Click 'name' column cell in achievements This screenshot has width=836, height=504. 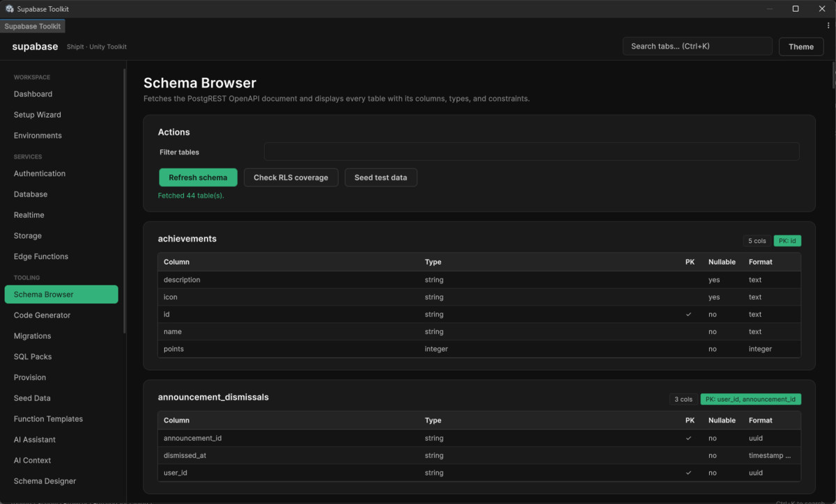173,332
